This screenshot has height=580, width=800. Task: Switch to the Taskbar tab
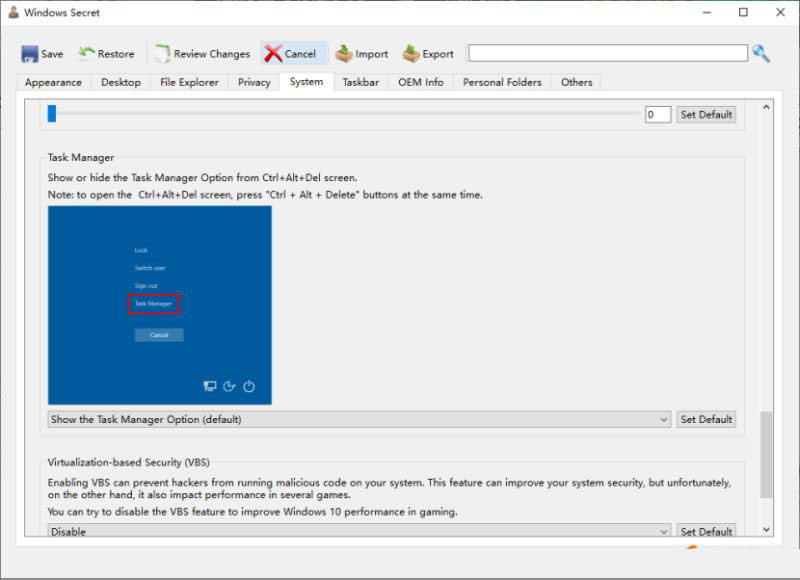[x=361, y=82]
